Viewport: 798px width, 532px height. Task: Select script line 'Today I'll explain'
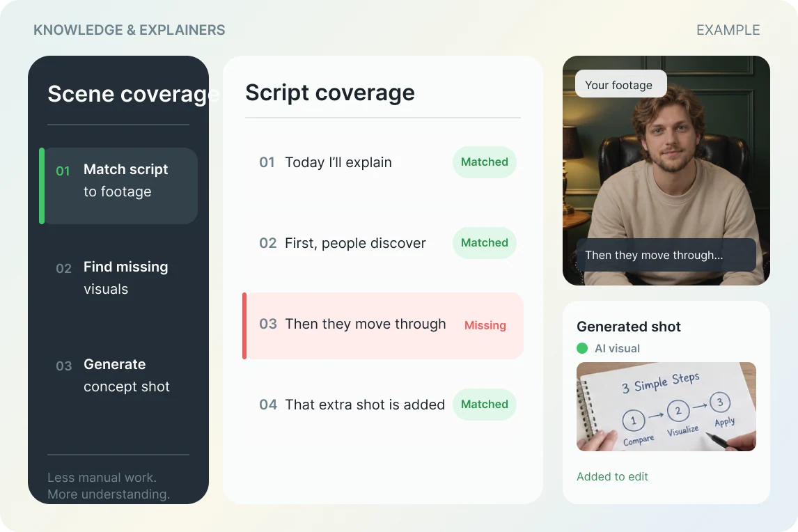(338, 162)
